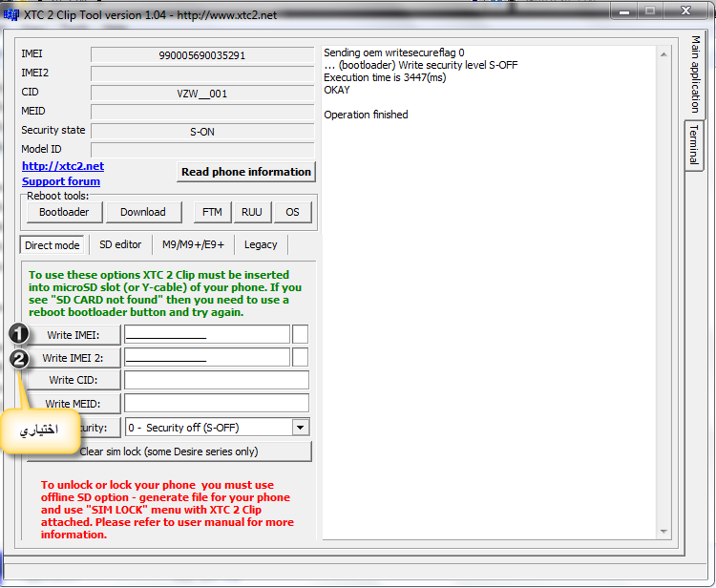Viewport: 716px width, 588px height.
Task: Switch to the Terminal vertical tab
Action: [694, 145]
